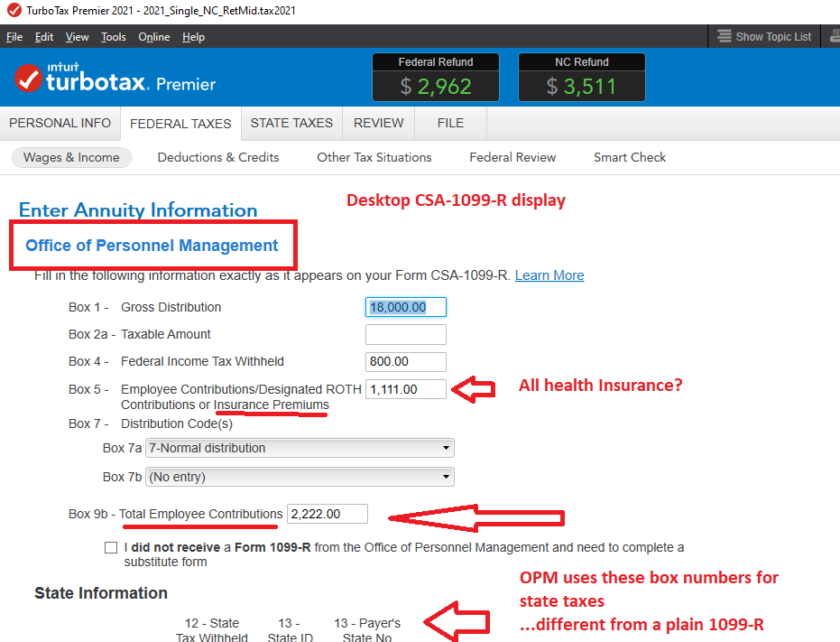Check the 'I did not receive a Form 1099-R' box
Image resolution: width=840 pixels, height=642 pixels.
pyautogui.click(x=111, y=547)
